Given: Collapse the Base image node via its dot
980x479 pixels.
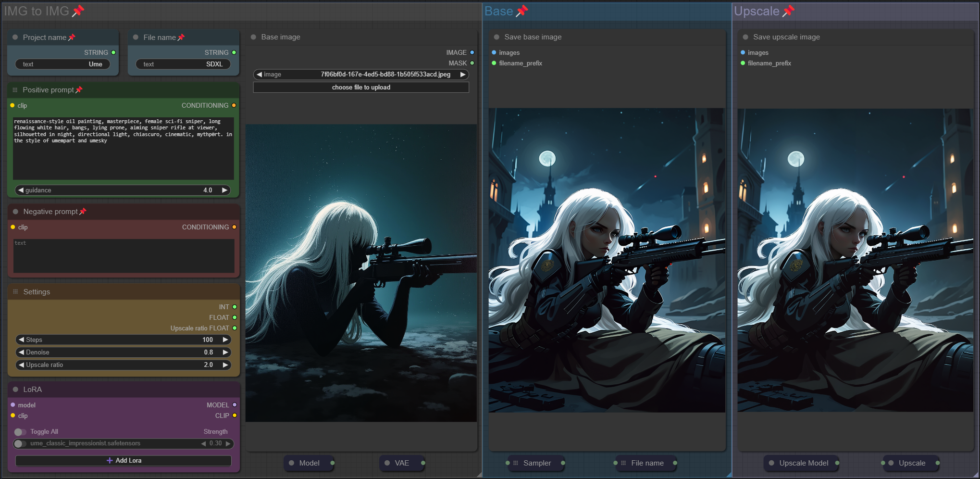Looking at the screenshot, I should (x=253, y=37).
